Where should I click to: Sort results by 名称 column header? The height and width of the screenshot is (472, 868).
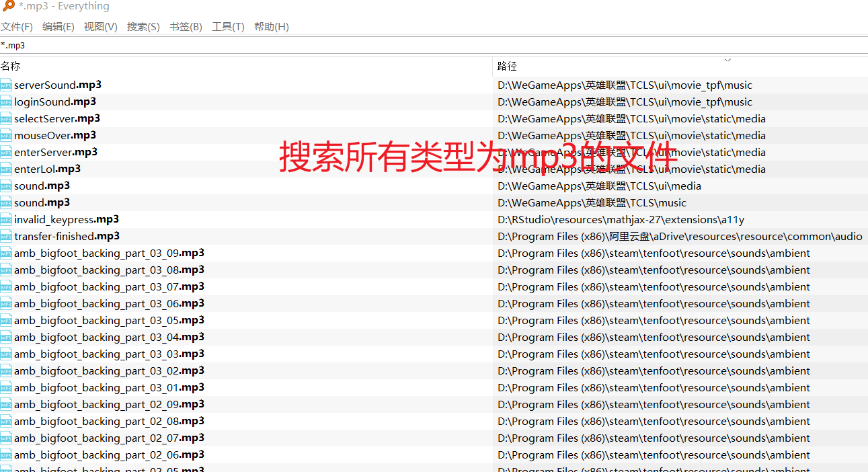(246, 66)
